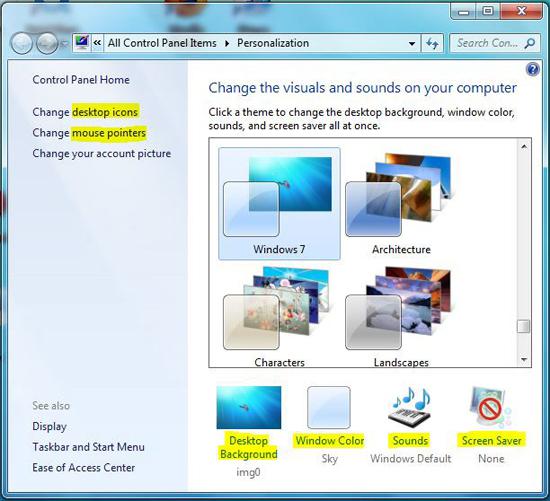
Task: Click the 'img0' background name text
Action: 248,472
